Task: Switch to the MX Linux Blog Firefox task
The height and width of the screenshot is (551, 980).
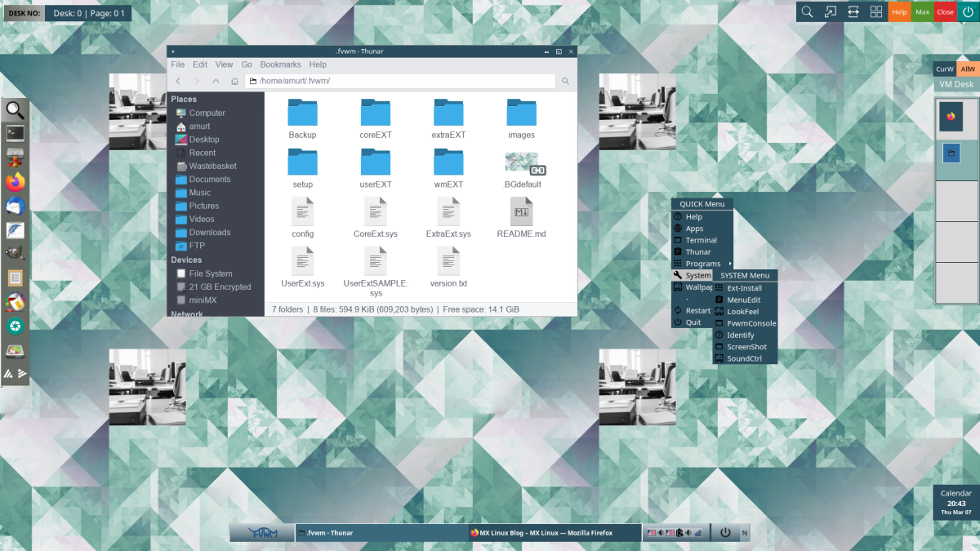Action: point(555,533)
